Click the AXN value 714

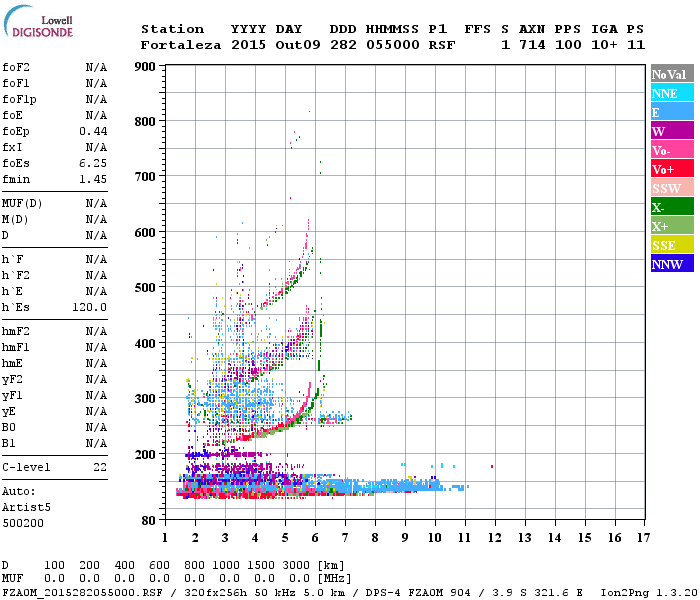(532, 45)
